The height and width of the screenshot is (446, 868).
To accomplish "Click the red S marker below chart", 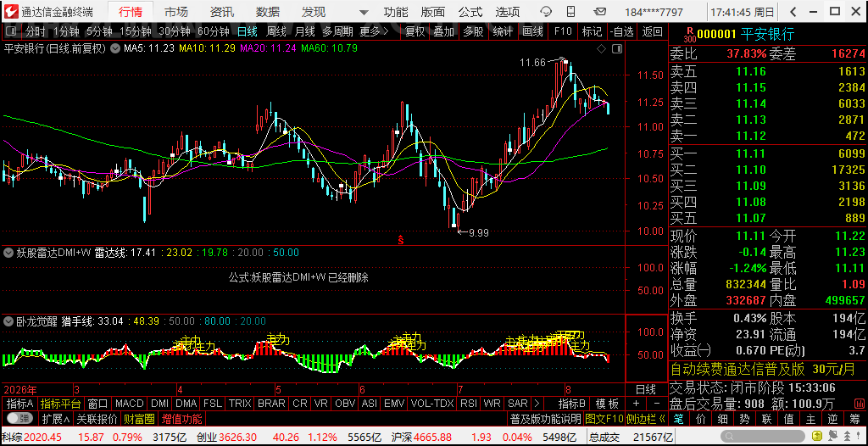I will coord(401,240).
